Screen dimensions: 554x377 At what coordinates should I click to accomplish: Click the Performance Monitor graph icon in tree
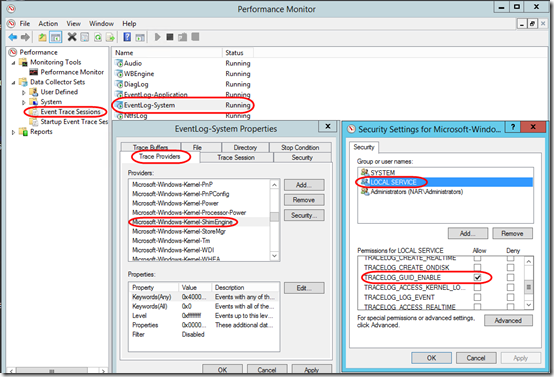tap(34, 72)
